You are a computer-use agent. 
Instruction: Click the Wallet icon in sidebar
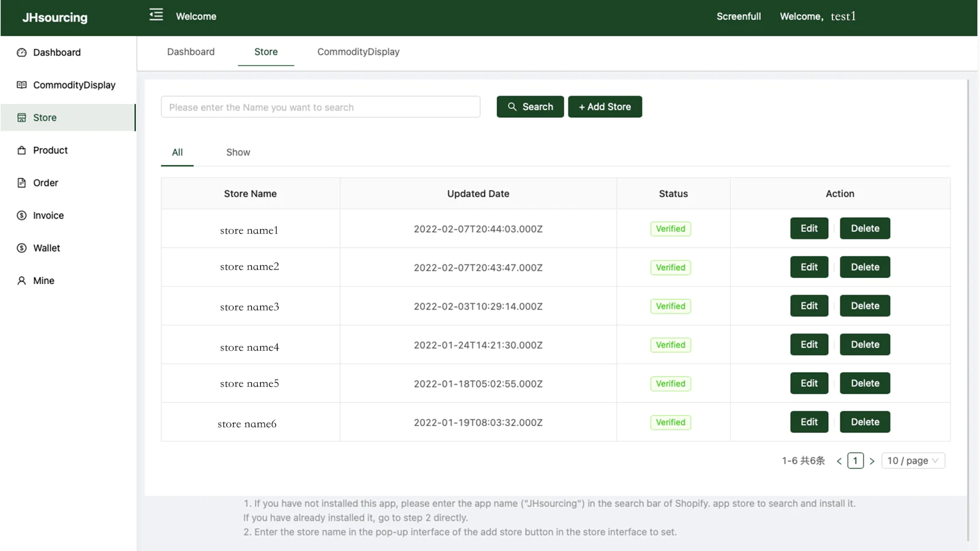point(21,248)
